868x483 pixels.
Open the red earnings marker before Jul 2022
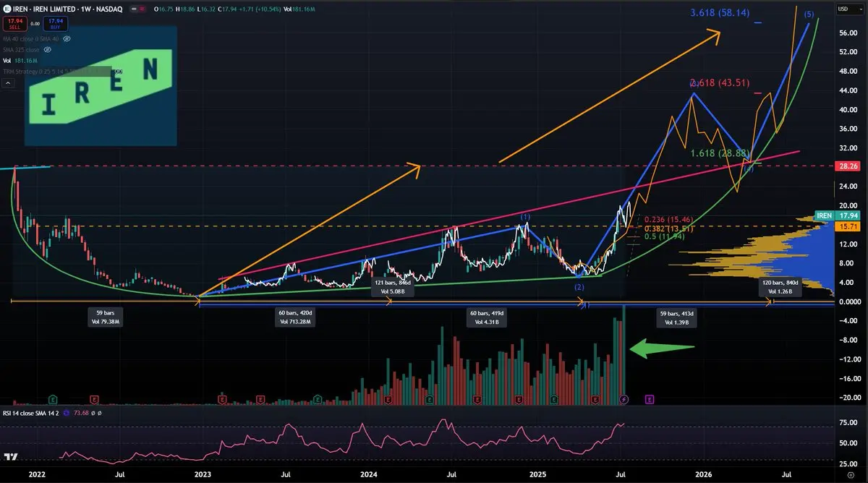click(94, 398)
